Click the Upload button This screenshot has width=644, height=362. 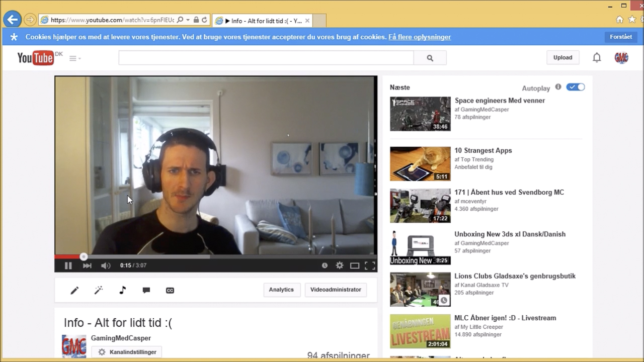[562, 57]
